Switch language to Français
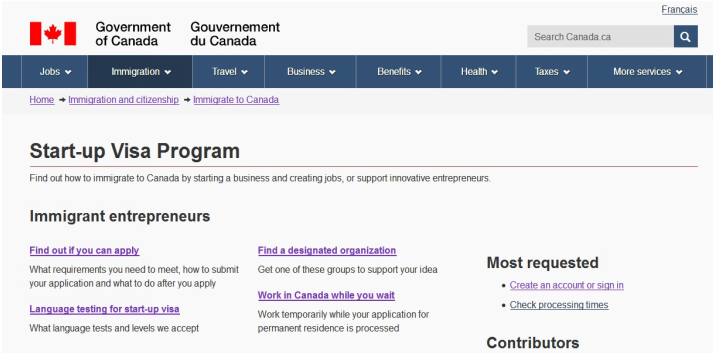715x361 pixels. 679,10
